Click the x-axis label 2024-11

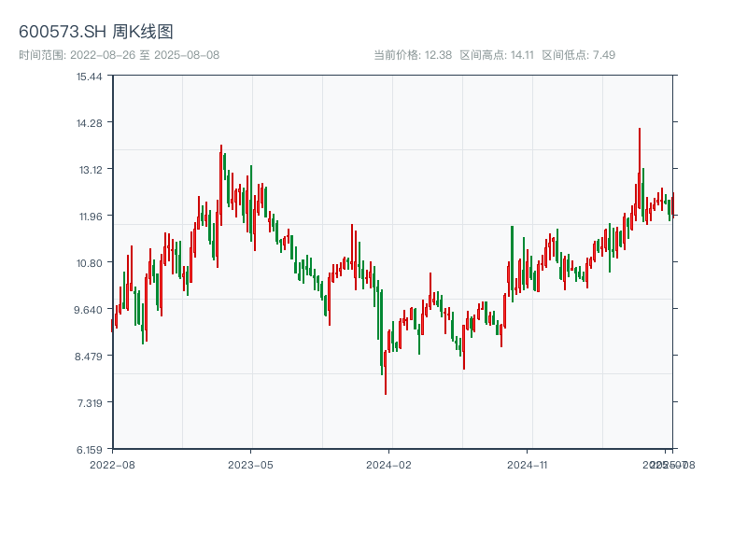[x=528, y=465]
